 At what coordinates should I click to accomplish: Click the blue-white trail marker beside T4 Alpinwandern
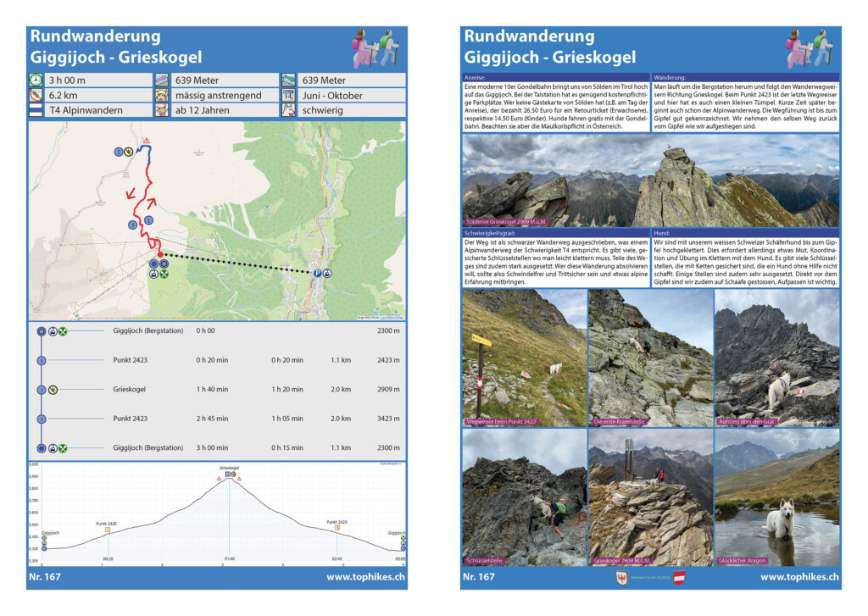(36, 111)
